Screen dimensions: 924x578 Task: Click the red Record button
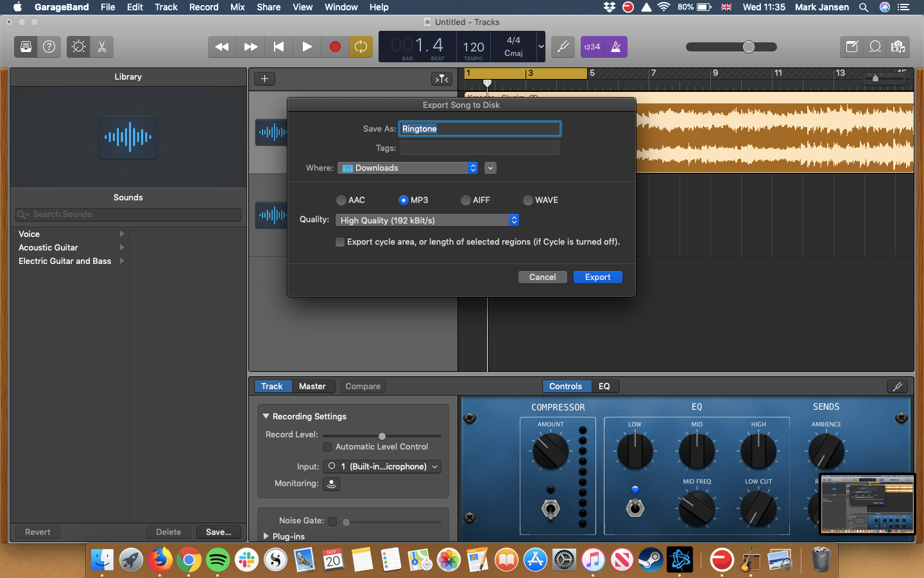click(x=335, y=46)
